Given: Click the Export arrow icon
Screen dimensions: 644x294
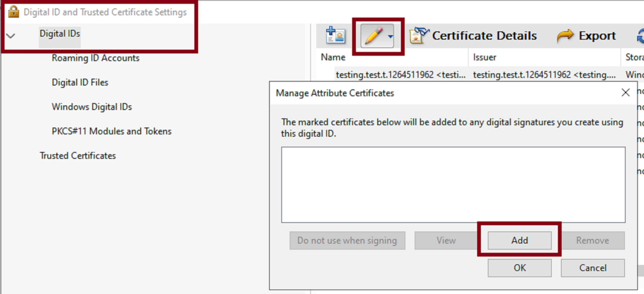Looking at the screenshot, I should 565,36.
